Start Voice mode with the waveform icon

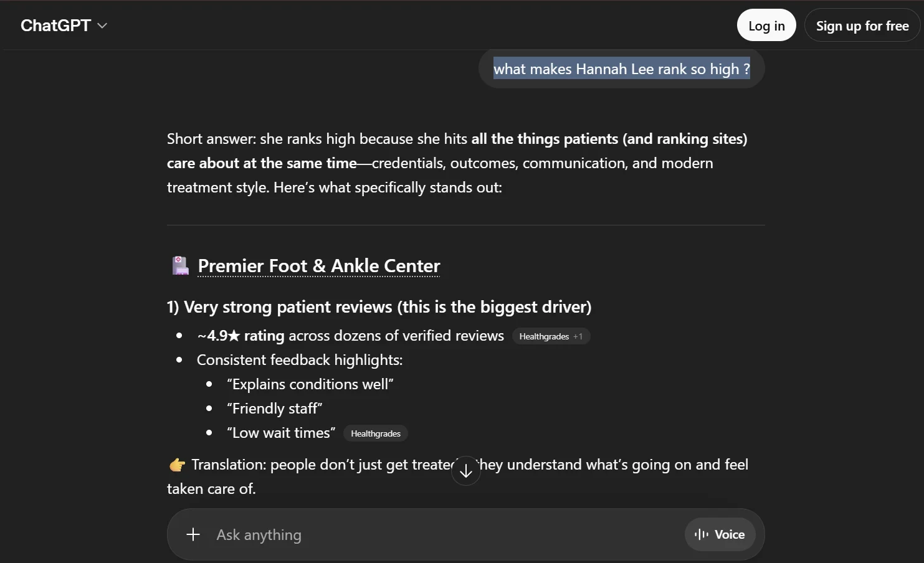point(720,534)
